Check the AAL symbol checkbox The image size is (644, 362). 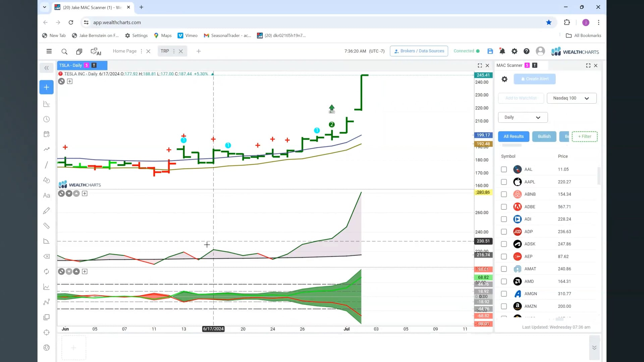coord(504,169)
